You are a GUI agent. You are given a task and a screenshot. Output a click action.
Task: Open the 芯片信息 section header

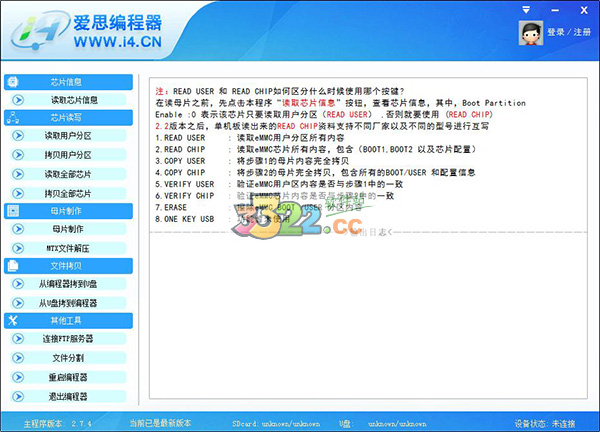(68, 82)
